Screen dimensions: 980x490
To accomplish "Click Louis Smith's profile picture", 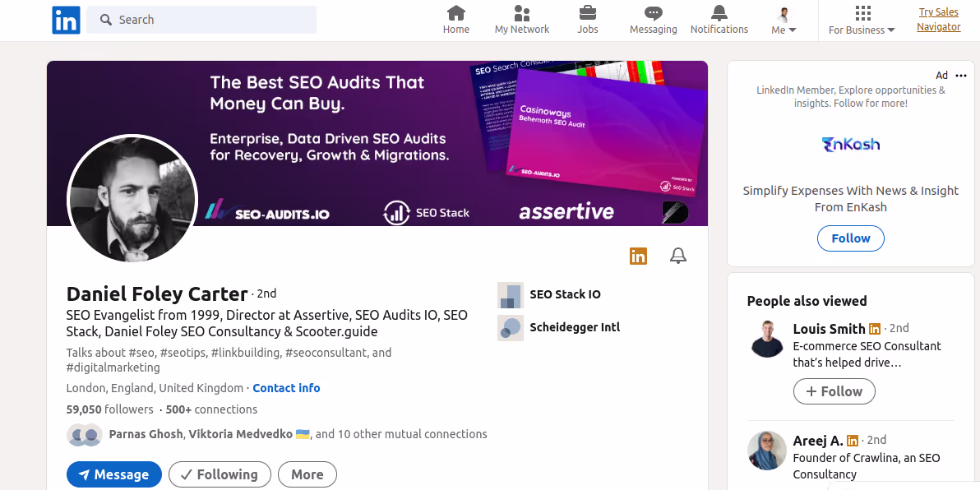I will coord(767,338).
